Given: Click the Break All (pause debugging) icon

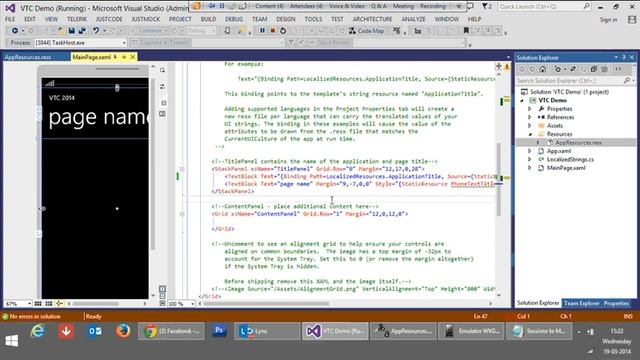Looking at the screenshot, I should 262,31.
